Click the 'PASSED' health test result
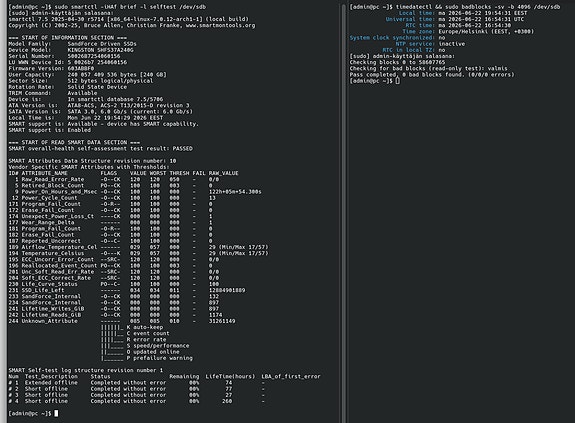Screen dimensions: 575x423 (x=182, y=148)
